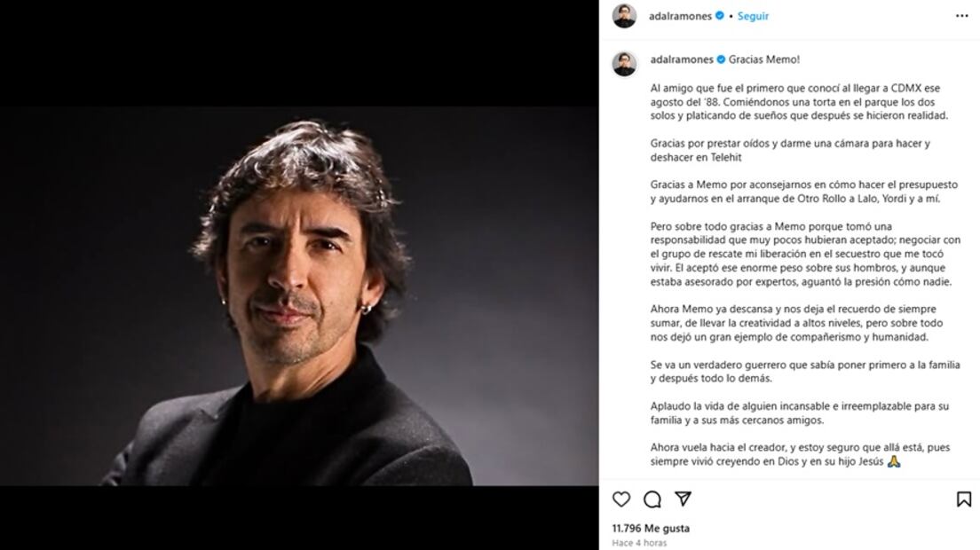Click adalramones username in the caption
This screenshot has height=550, width=980.
coord(681,59)
